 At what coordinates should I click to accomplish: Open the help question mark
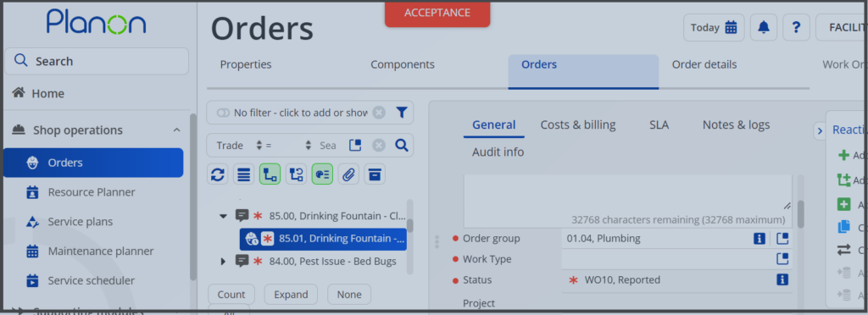click(796, 28)
